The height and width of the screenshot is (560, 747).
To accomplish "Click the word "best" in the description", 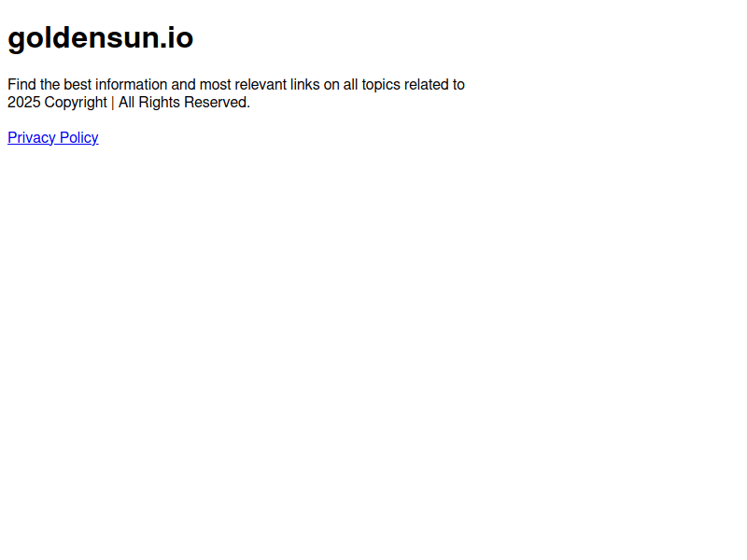I will point(78,85).
